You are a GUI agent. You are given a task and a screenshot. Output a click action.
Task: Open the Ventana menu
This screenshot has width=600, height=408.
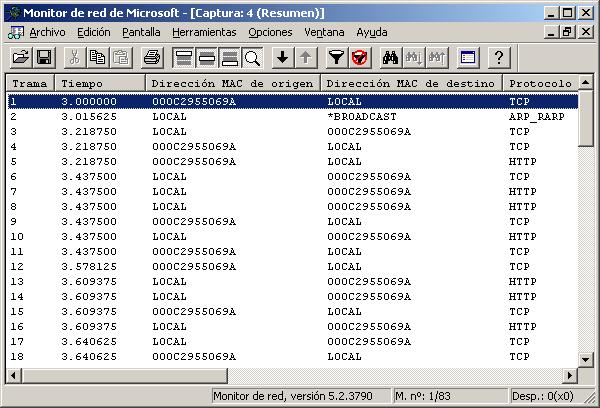(x=324, y=32)
